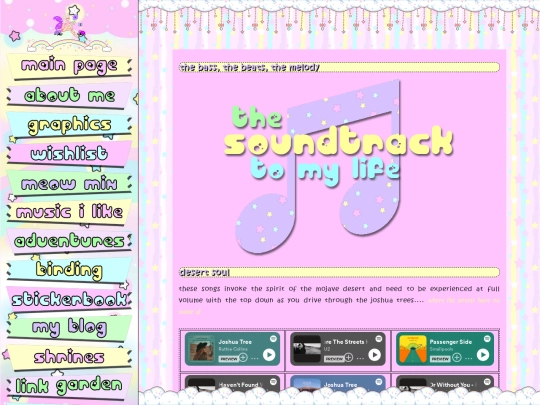
Task: Open the stickerbook page
Action: click(x=69, y=299)
